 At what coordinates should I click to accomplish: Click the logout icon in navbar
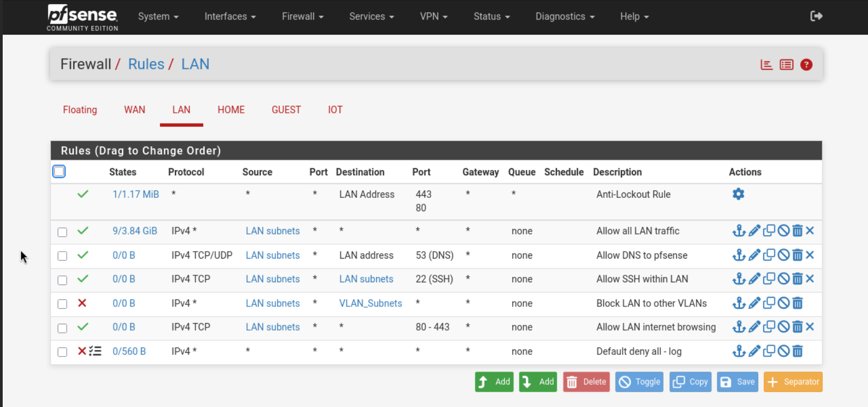[x=816, y=16]
